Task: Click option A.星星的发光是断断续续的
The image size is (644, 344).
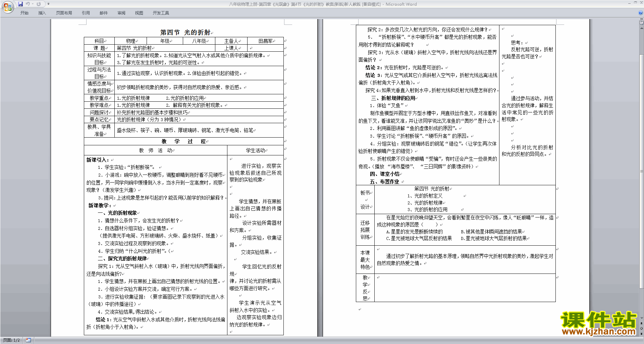Action: [x=414, y=232]
